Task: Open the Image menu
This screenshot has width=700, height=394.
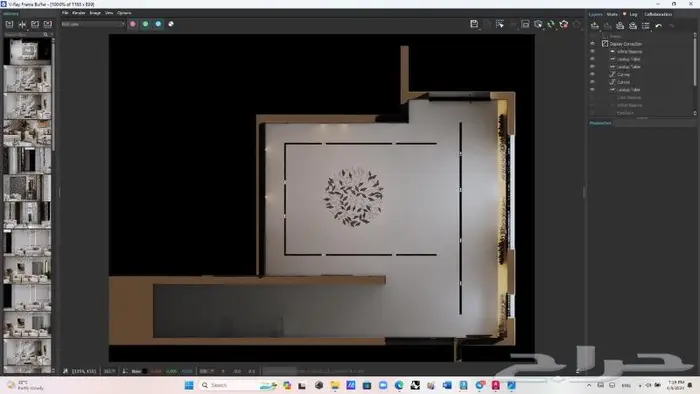Action: (x=95, y=13)
